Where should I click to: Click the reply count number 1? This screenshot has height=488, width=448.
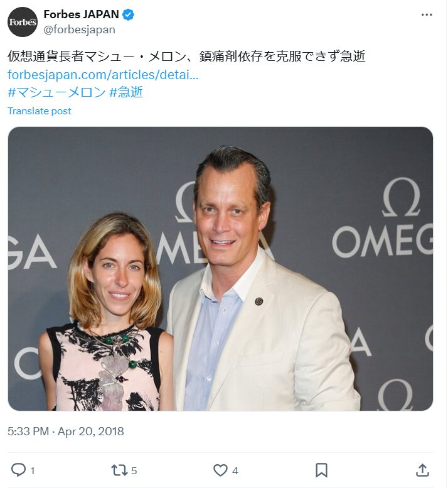(33, 470)
